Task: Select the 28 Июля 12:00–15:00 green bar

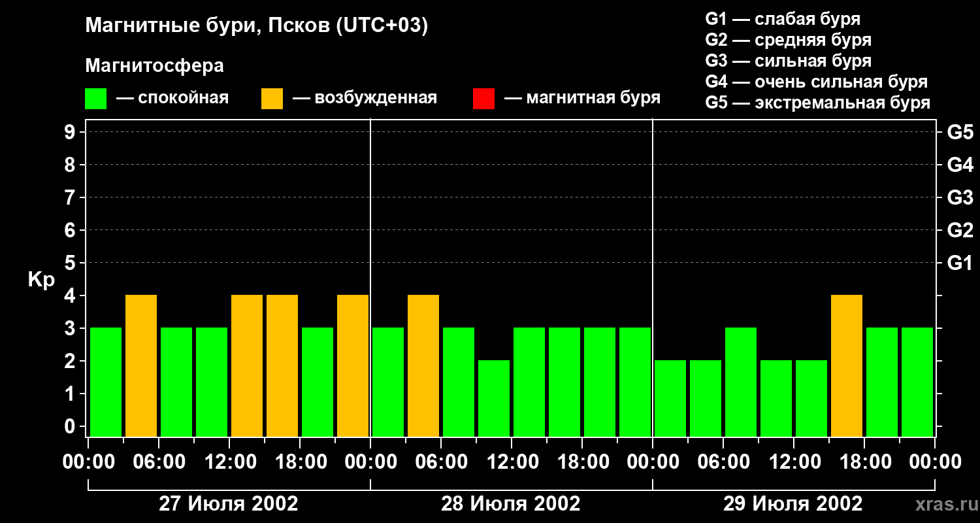Action: point(529,382)
